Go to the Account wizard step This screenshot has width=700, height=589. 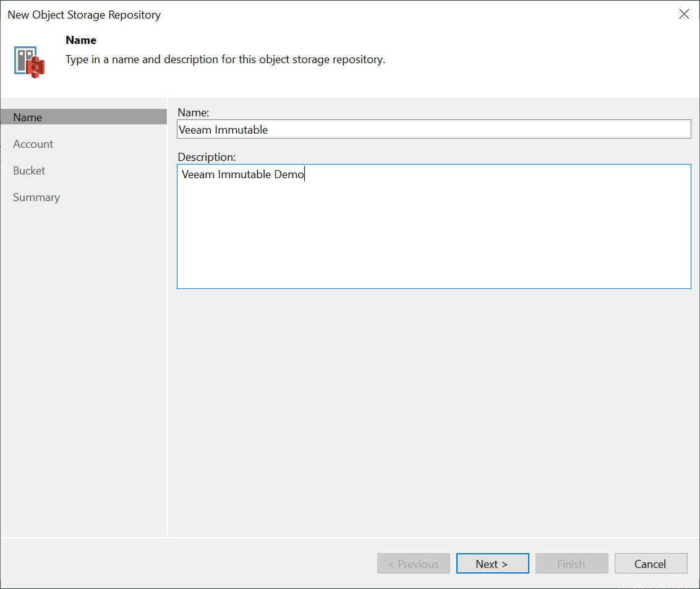click(x=33, y=144)
